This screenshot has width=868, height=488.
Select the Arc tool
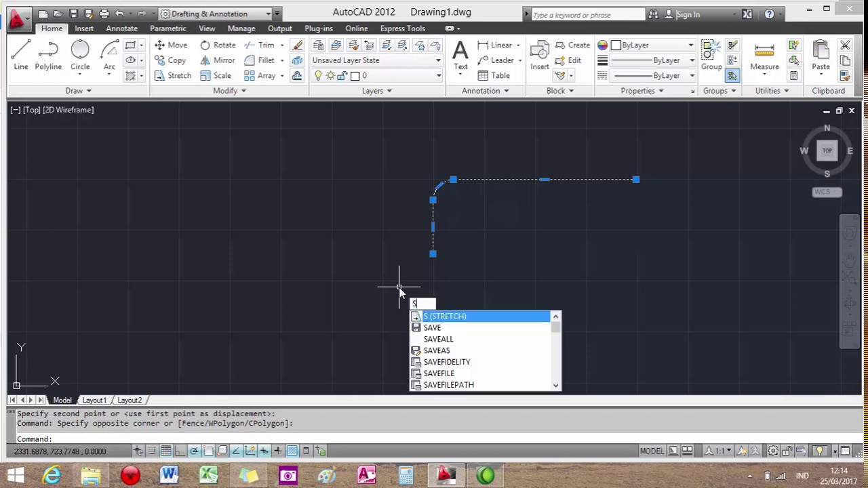tap(109, 56)
